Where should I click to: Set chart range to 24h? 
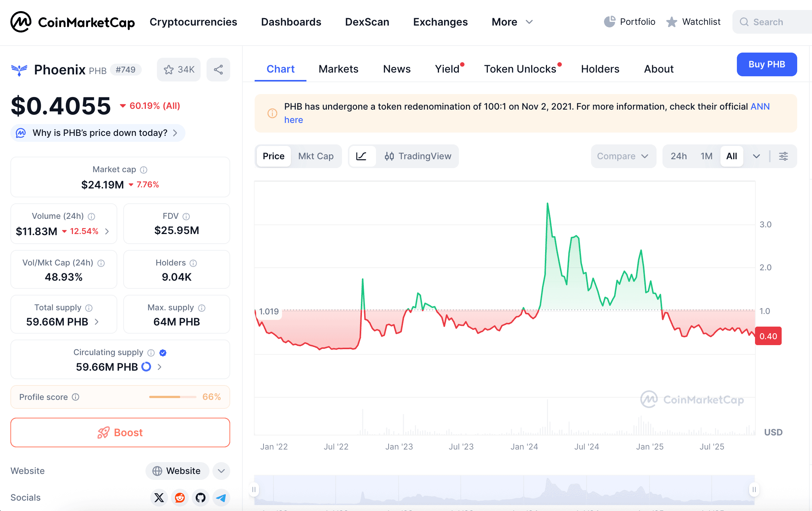point(678,156)
